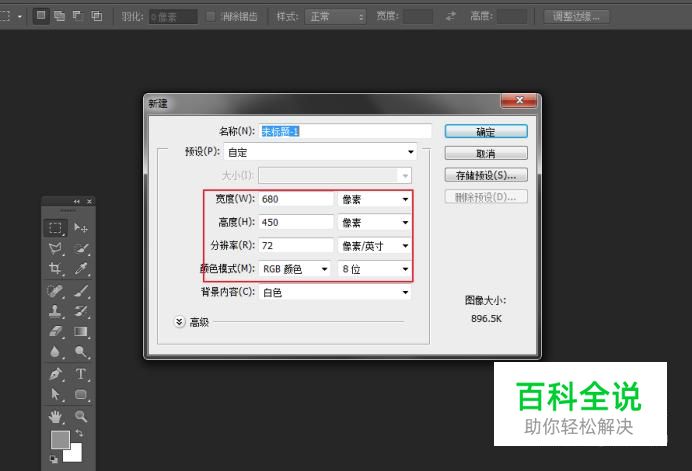Select the Quick Selection tool
Image resolution: width=692 pixels, height=471 pixels.
81,248
